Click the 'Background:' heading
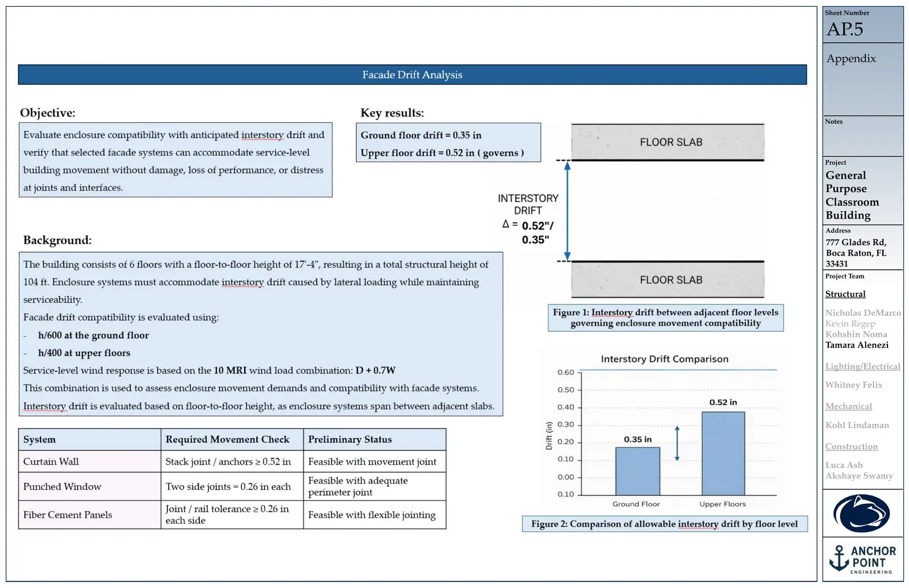Viewport: 909px width, 588px height. pos(57,240)
